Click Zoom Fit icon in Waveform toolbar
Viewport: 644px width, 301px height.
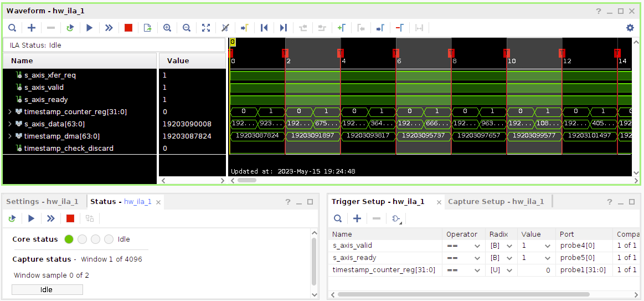pos(206,28)
